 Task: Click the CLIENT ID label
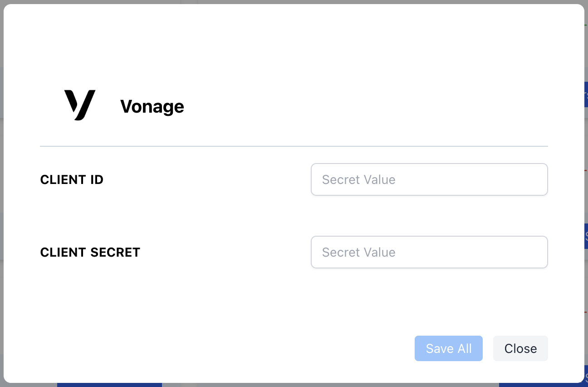coord(71,179)
